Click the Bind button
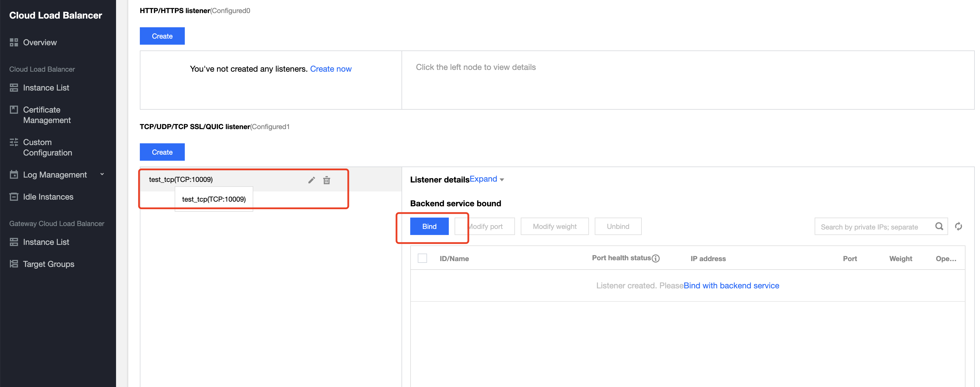980x387 pixels. point(429,226)
